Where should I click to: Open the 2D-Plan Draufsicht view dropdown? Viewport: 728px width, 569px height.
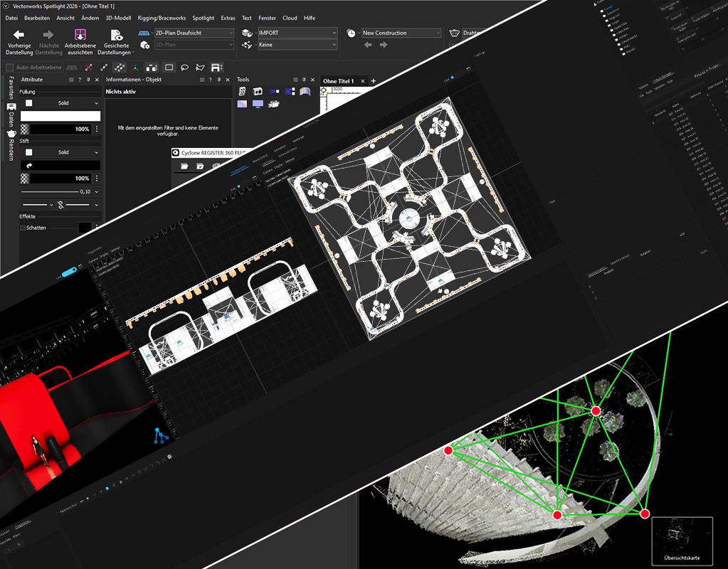[194, 33]
